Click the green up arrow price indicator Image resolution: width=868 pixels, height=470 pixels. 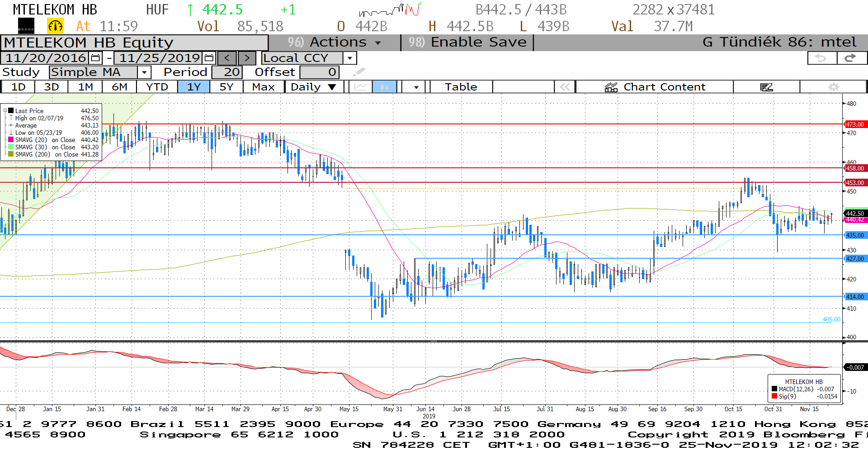[190, 9]
